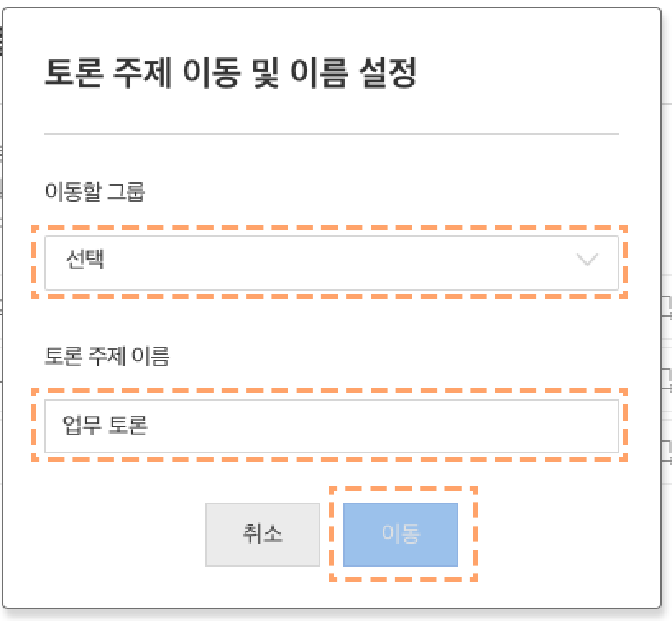Click the middle of the 선택 dropdown box

pyautogui.click(x=332, y=262)
